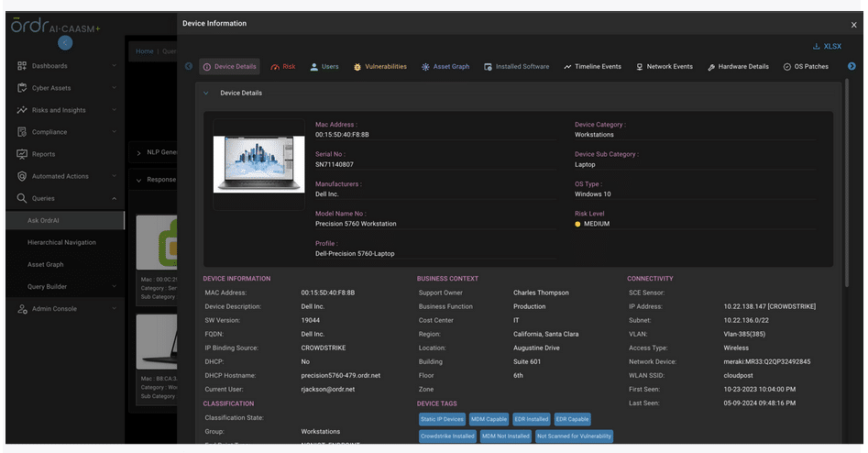868x453 pixels.
Task: Expand the Compliance menu chevron
Action: pyautogui.click(x=114, y=132)
